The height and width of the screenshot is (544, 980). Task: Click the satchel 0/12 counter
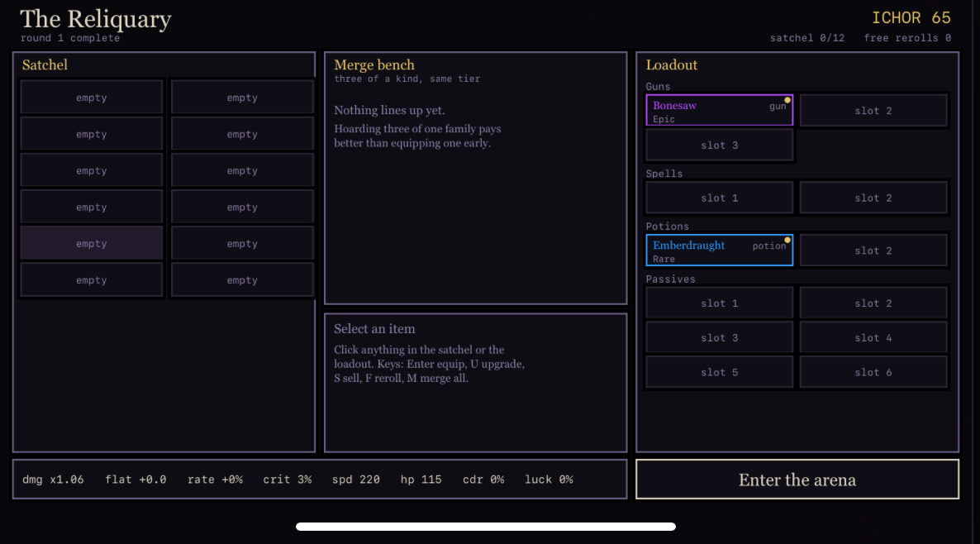pos(806,38)
